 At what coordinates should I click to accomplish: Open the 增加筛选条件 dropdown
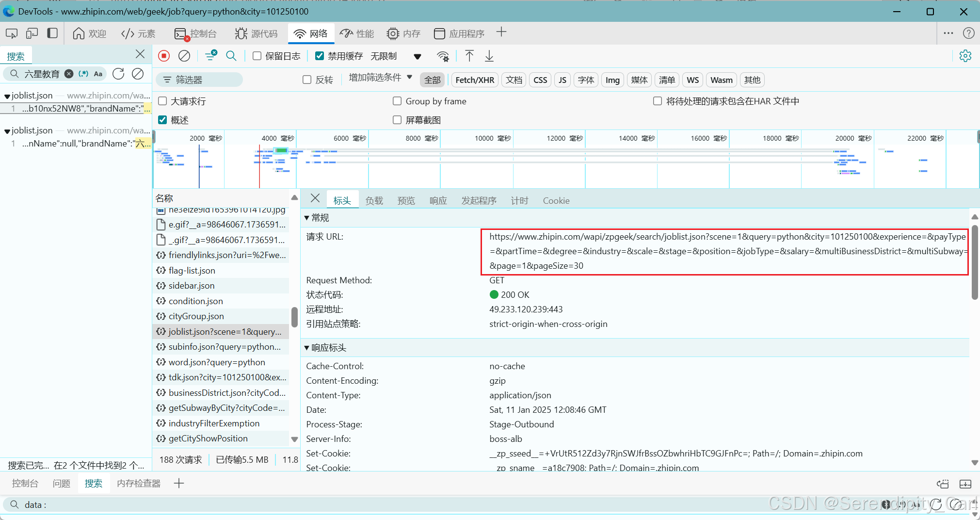coord(380,78)
